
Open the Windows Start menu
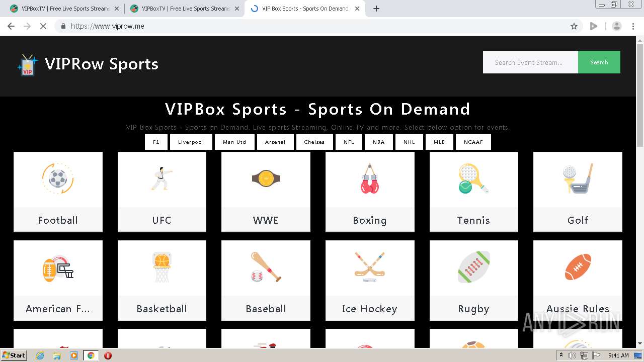click(x=14, y=355)
